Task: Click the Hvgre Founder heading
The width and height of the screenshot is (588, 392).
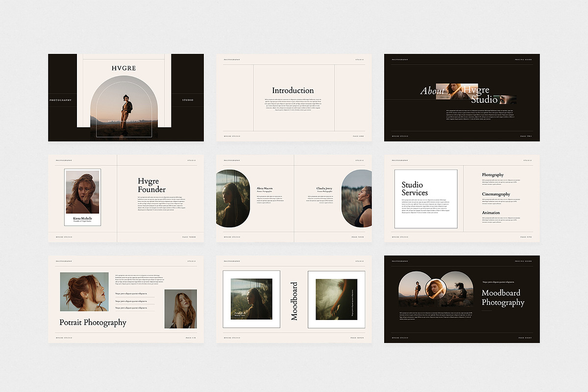Action: click(x=152, y=185)
